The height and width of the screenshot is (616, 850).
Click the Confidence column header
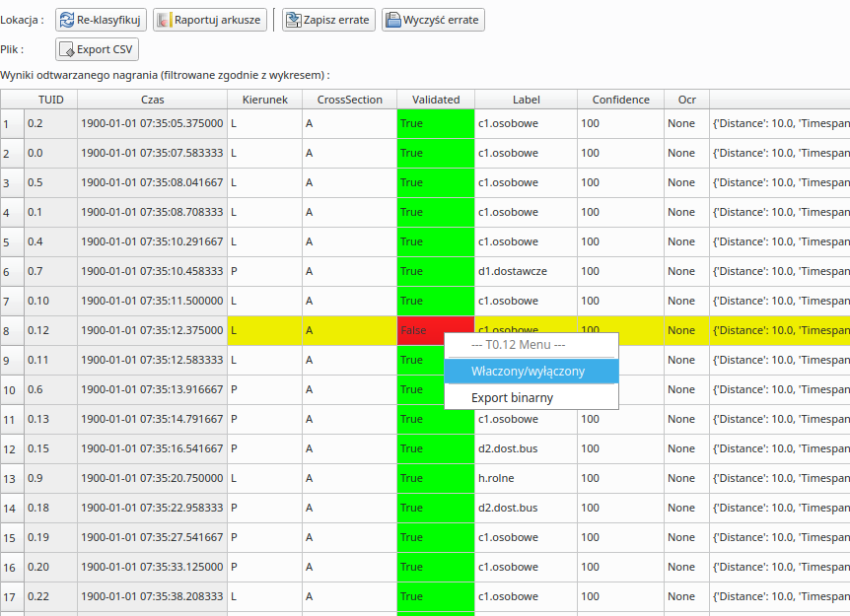click(x=620, y=100)
